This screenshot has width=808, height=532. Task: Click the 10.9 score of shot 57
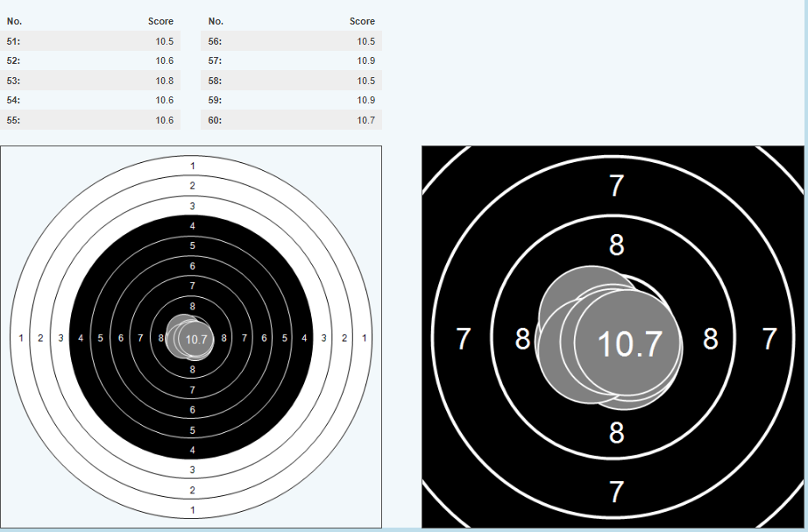click(x=365, y=60)
